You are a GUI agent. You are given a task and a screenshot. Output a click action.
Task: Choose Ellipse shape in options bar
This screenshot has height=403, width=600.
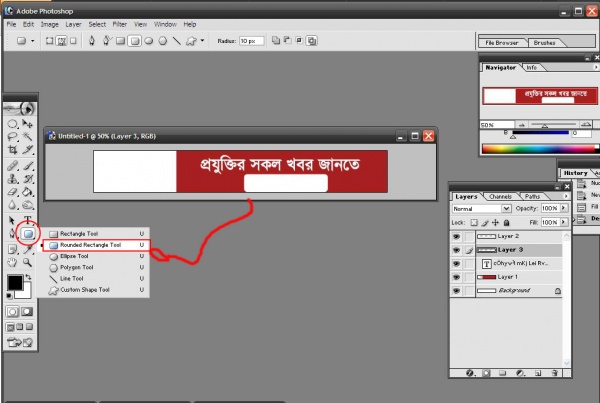(x=148, y=41)
